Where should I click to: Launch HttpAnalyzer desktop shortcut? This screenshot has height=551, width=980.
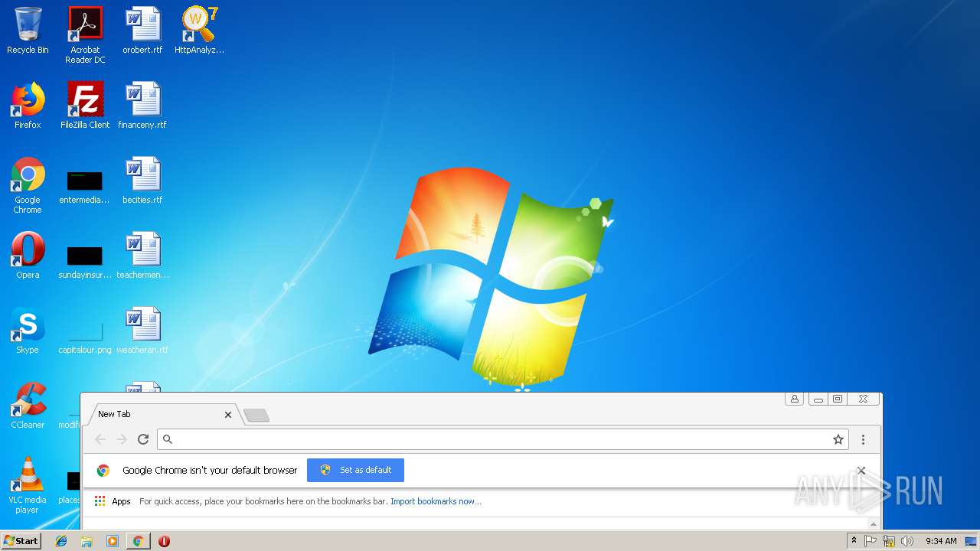[x=199, y=31]
